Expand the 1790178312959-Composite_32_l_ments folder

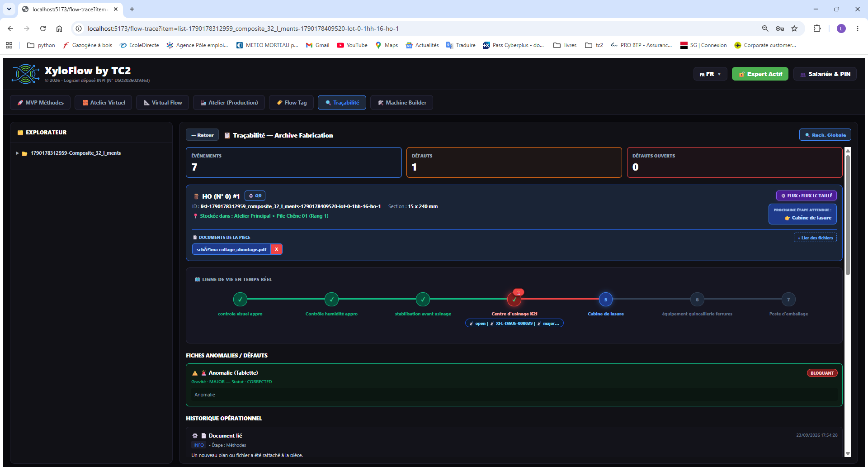point(18,153)
